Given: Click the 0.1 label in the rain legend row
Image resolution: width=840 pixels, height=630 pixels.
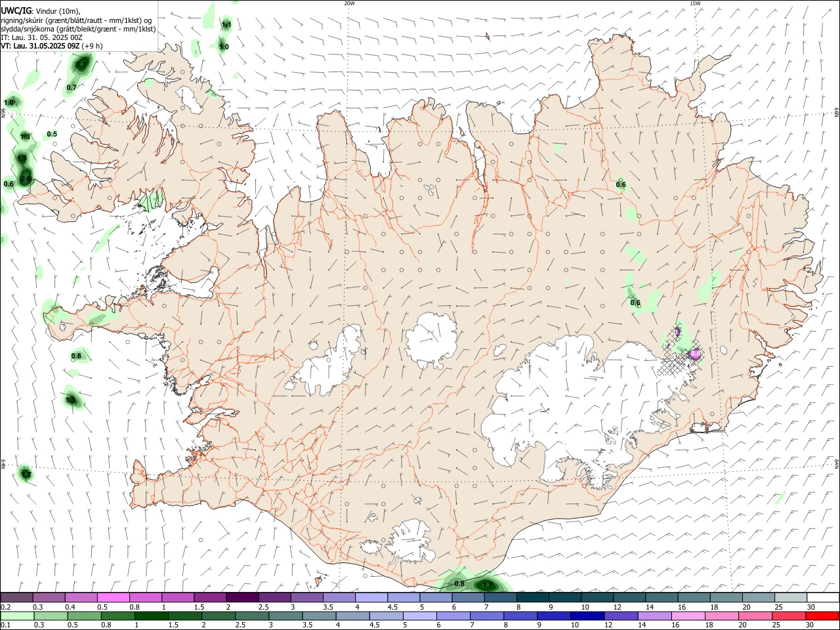Looking at the screenshot, I should click(x=5, y=625).
